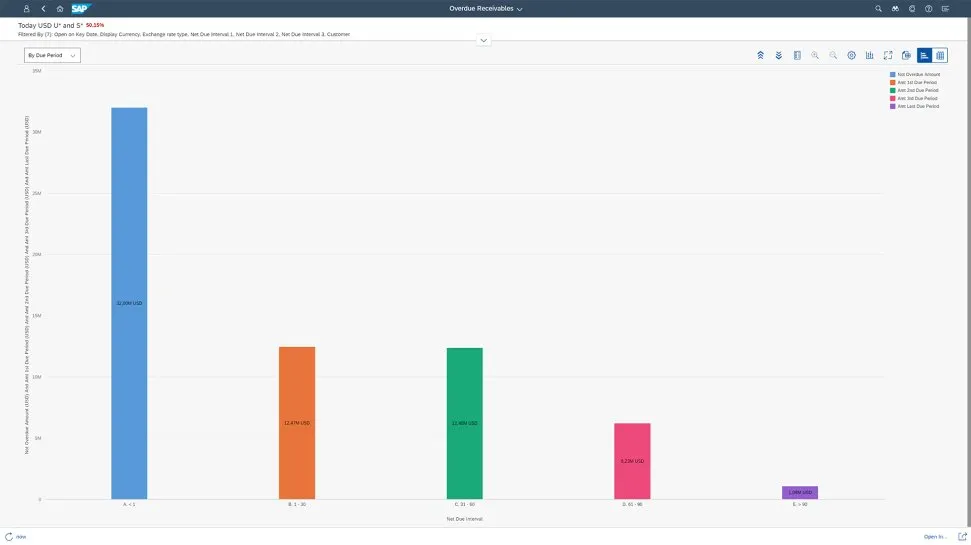Open the header menu list icon
971x545 pixels.
[945, 9]
